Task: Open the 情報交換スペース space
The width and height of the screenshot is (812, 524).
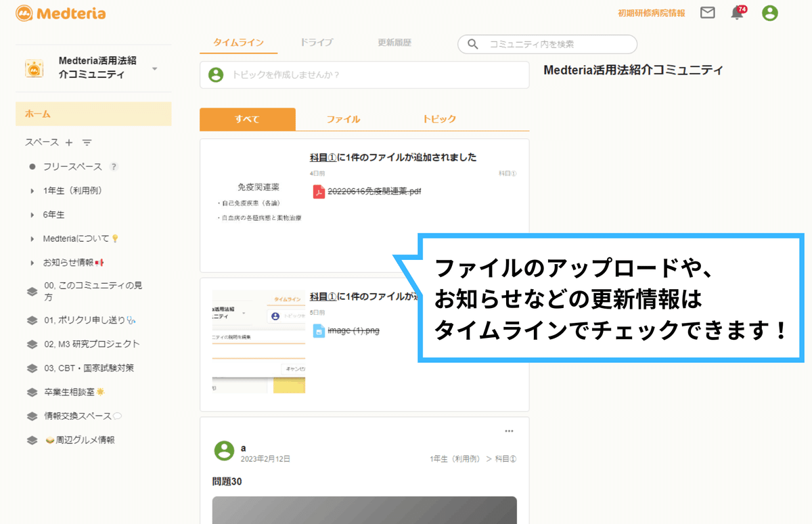Action: [83, 416]
